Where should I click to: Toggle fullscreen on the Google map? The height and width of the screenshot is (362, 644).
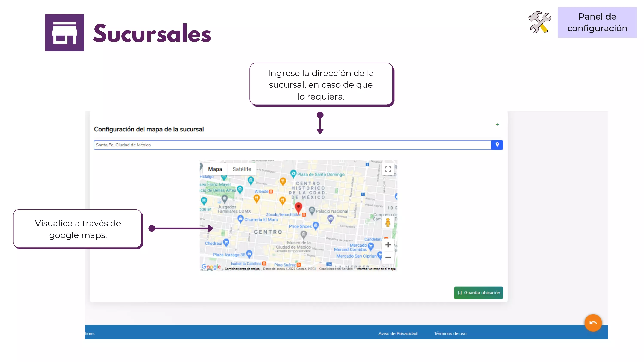[x=388, y=169]
